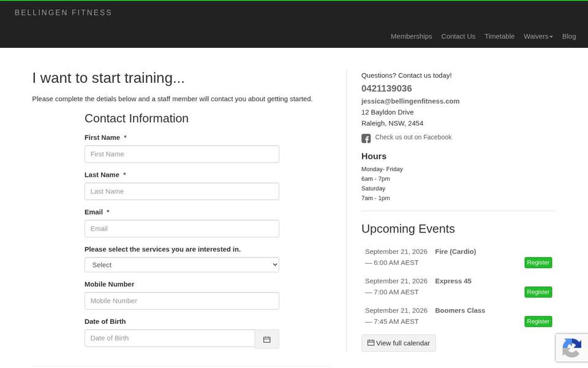
Task: Click the '— 7:00 AM AEST' event time
Action: pos(391,292)
